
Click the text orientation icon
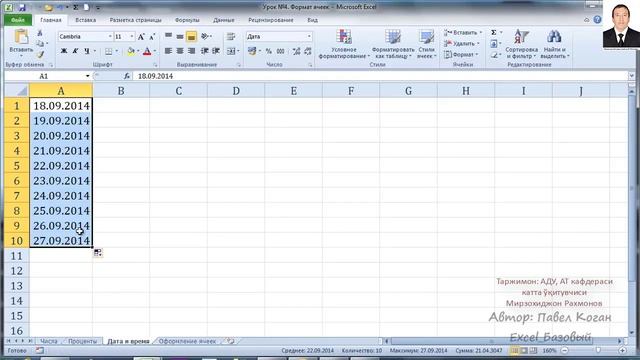pos(205,36)
